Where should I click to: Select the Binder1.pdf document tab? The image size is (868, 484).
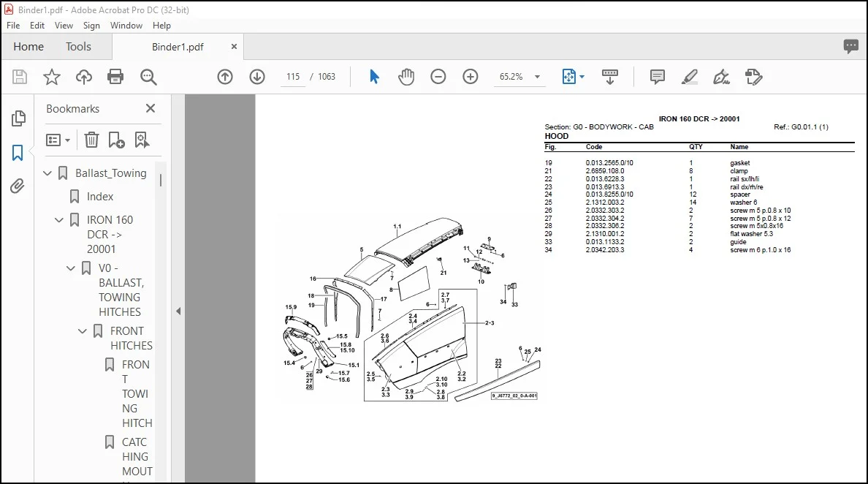point(178,47)
